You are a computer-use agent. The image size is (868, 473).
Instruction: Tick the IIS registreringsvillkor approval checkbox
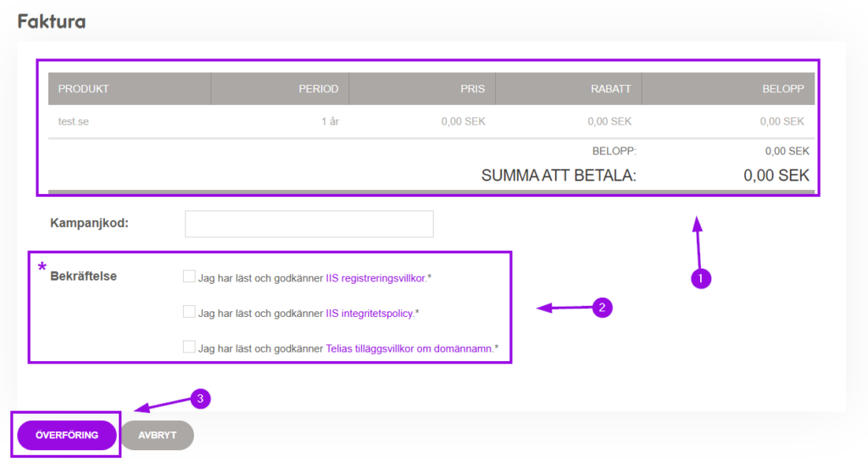189,276
